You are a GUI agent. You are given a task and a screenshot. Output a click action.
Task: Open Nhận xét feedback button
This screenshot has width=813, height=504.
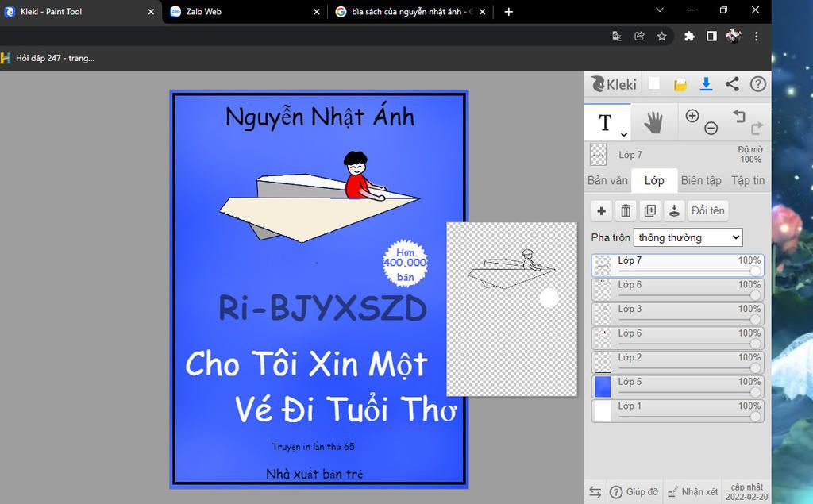point(692,491)
